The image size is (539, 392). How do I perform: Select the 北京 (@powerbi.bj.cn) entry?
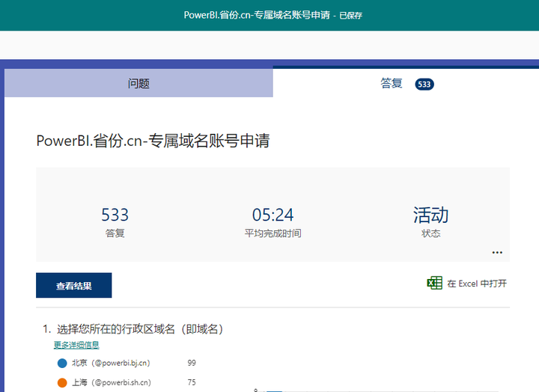click(111, 363)
